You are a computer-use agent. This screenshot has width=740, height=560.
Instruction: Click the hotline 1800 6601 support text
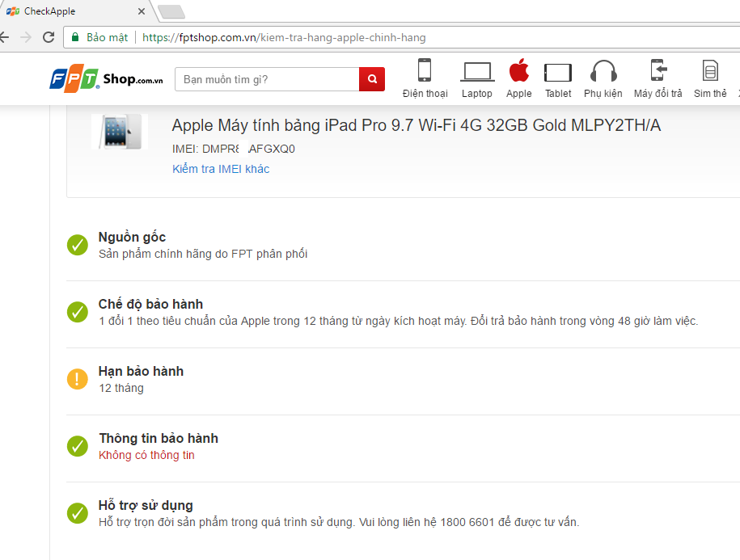(x=339, y=522)
